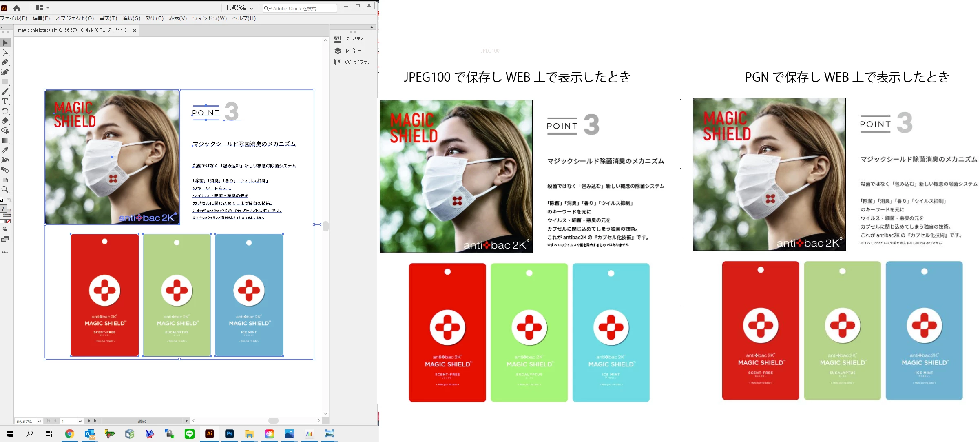
Task: Expand the artboard number dropdown
Action: click(80, 421)
